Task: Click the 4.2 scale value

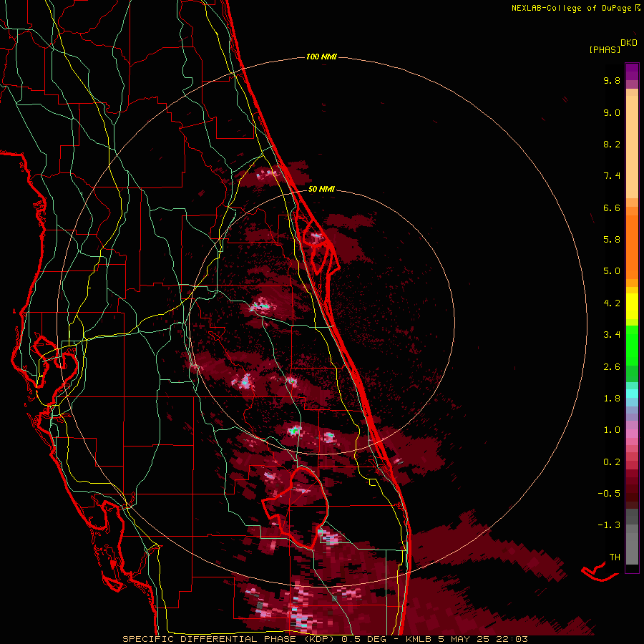Action: 612,303
